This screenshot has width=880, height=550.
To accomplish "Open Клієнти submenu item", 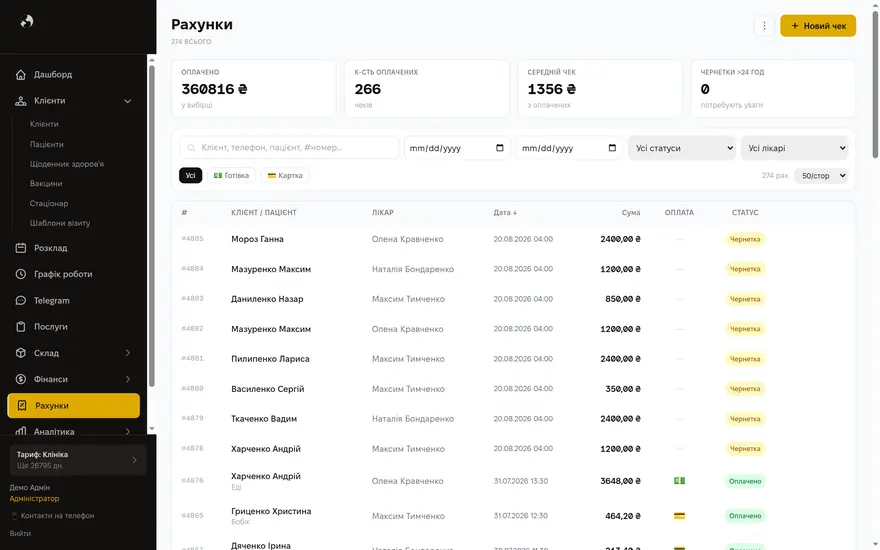I will (44, 124).
